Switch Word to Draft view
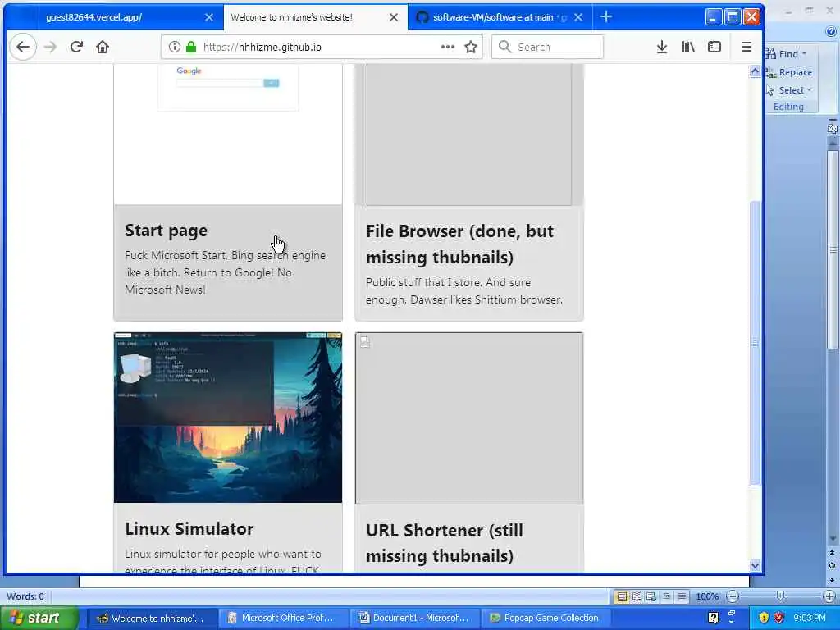The height and width of the screenshot is (630, 840). [x=682, y=596]
